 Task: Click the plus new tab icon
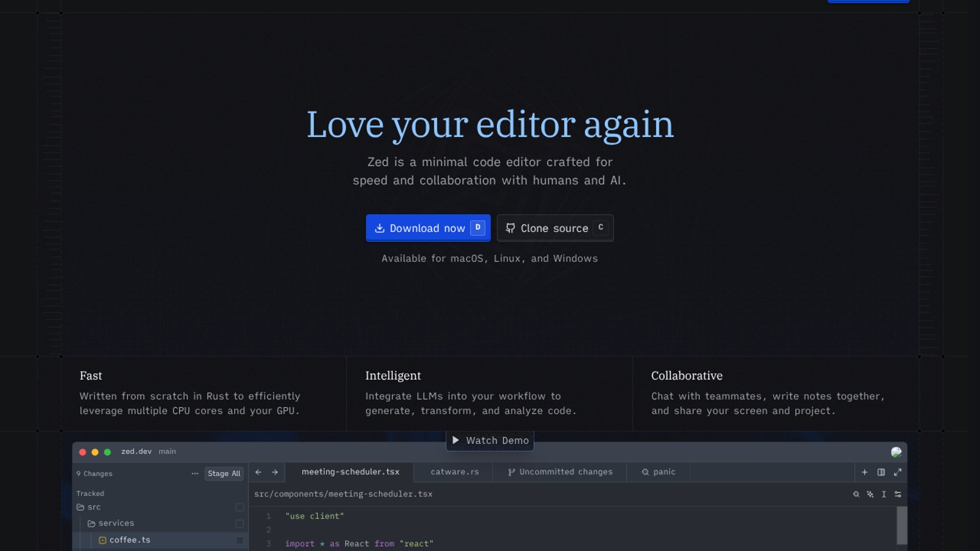point(865,472)
